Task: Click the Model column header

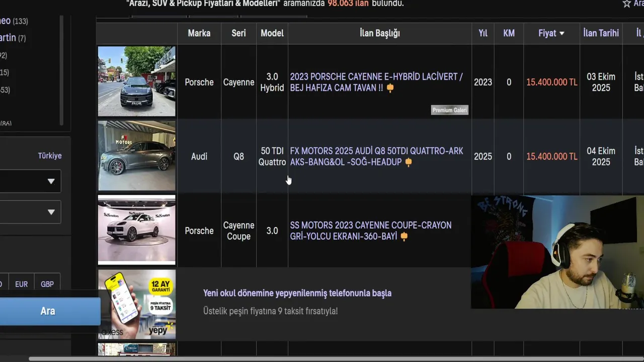Action: click(x=272, y=33)
